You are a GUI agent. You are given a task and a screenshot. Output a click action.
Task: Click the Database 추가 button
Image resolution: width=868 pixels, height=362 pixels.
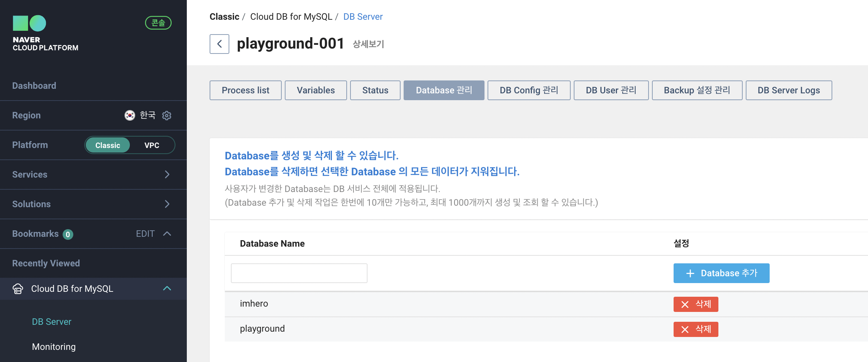[x=721, y=273]
